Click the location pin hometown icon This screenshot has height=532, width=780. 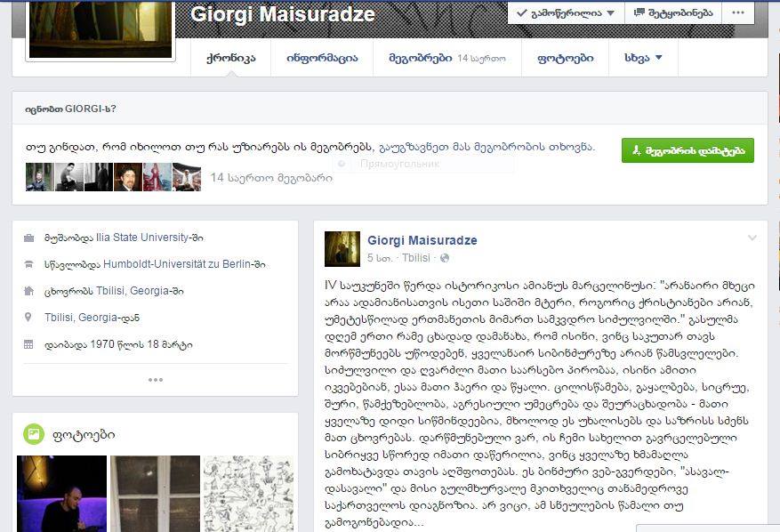[28, 317]
